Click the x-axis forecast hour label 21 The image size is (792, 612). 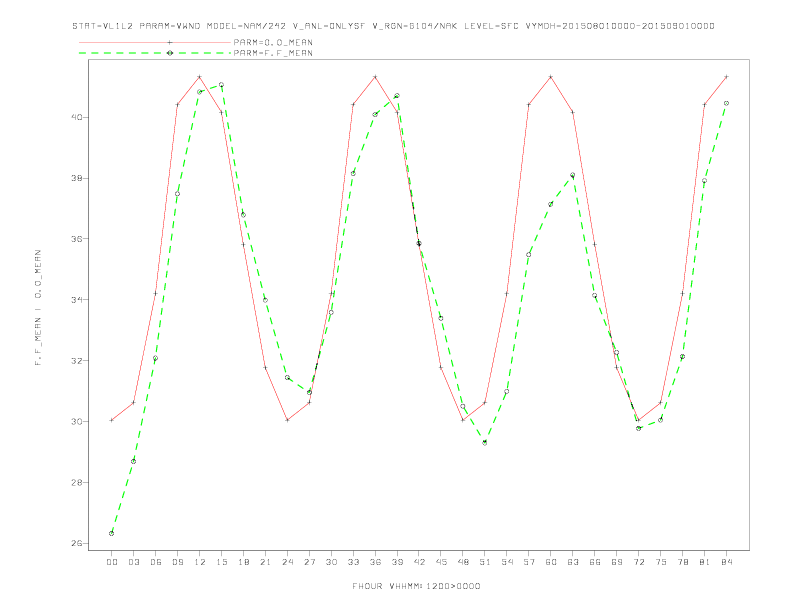pyautogui.click(x=265, y=562)
